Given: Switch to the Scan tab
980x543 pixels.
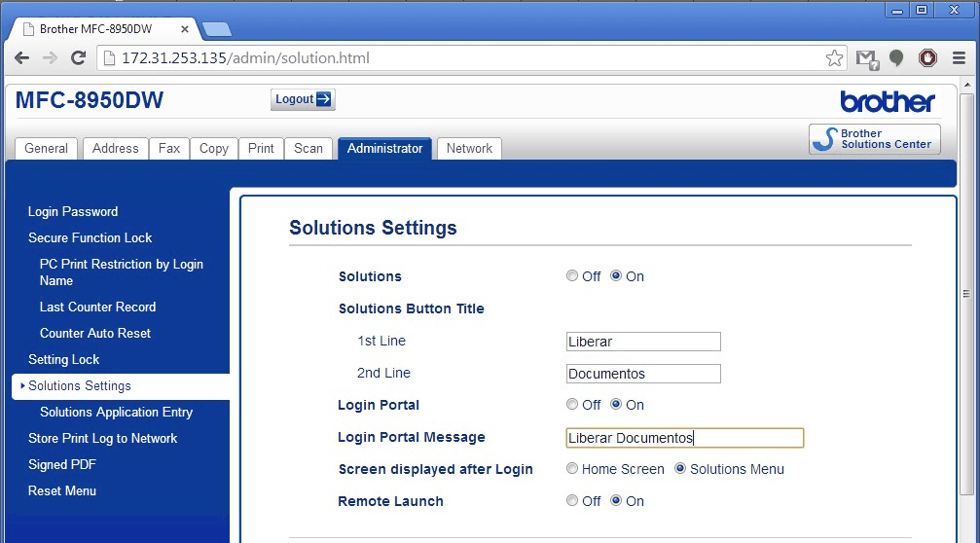Looking at the screenshot, I should (308, 149).
